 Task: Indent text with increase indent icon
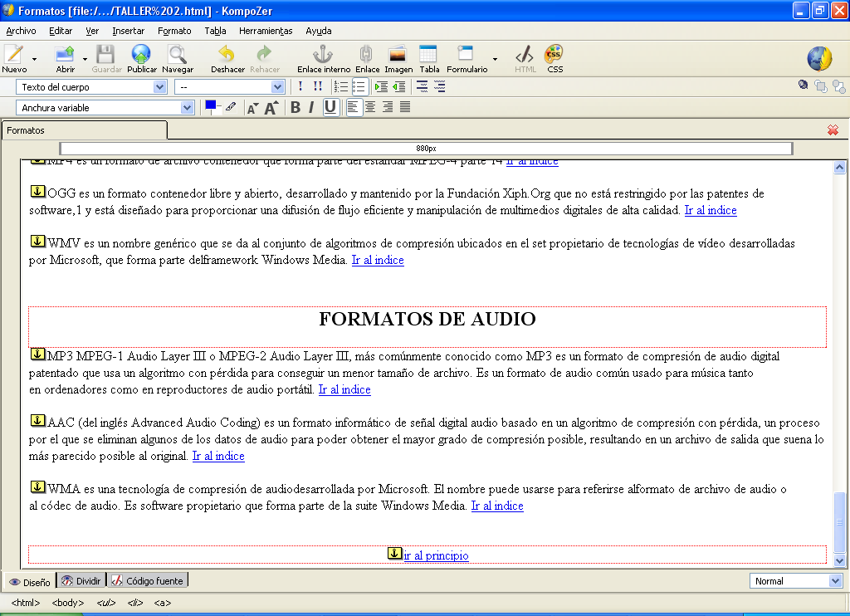coord(382,87)
